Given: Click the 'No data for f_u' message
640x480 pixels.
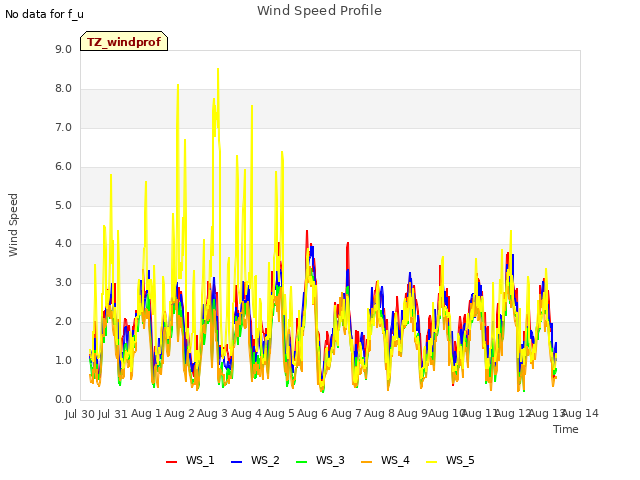Looking at the screenshot, I should (44, 14).
